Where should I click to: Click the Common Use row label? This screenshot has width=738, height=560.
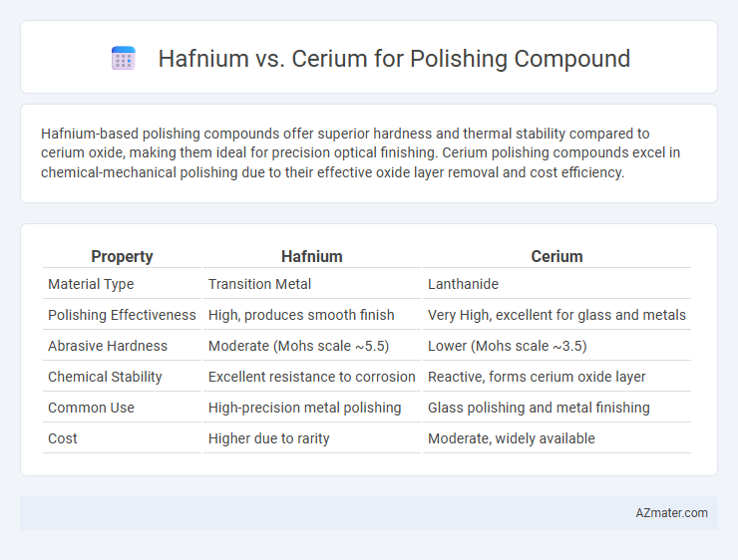click(x=92, y=408)
